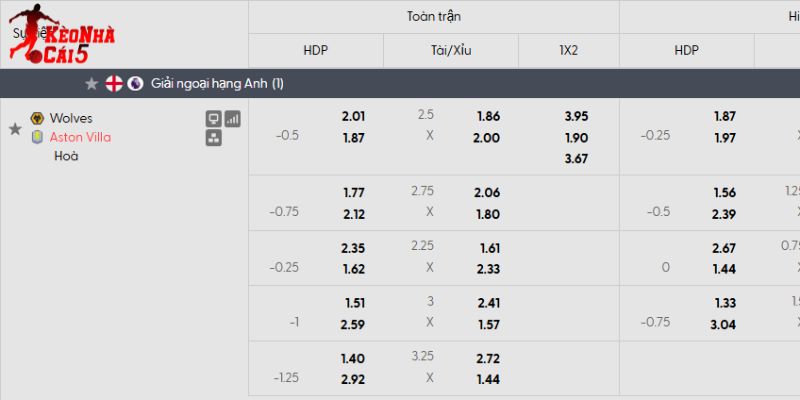Open the Aston Villa team link

(x=80, y=137)
